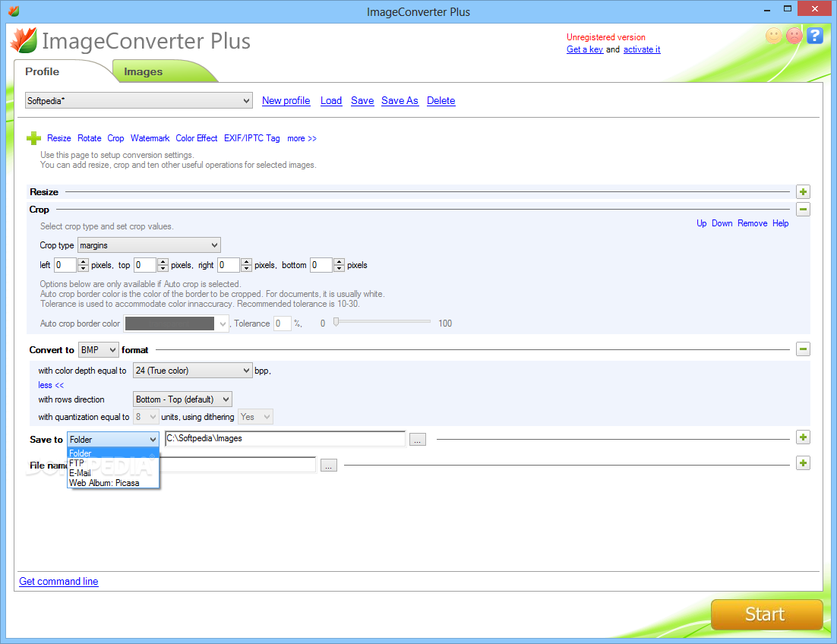The width and height of the screenshot is (837, 644).
Task: Click the Save to Folder combo box
Action: tap(113, 439)
